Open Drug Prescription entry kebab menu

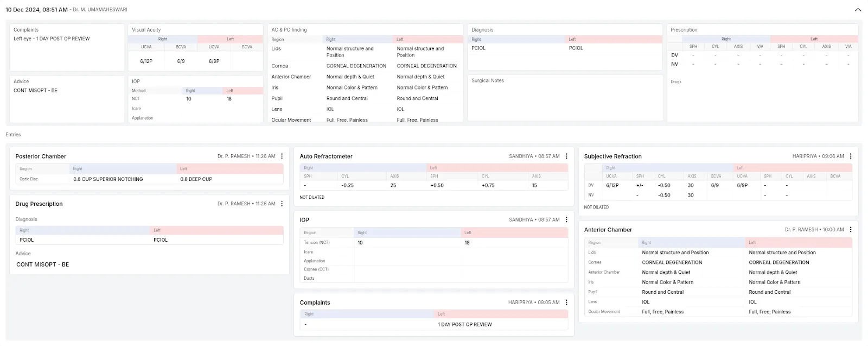(282, 204)
